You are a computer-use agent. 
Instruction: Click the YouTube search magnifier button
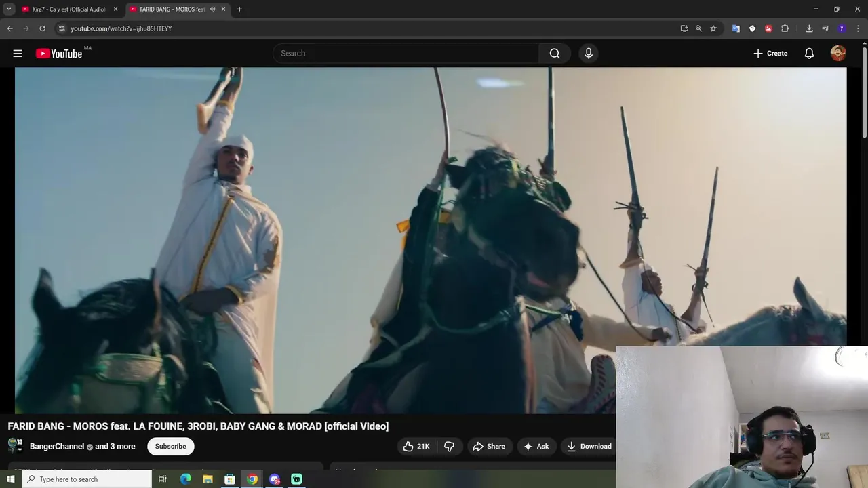[555, 54]
